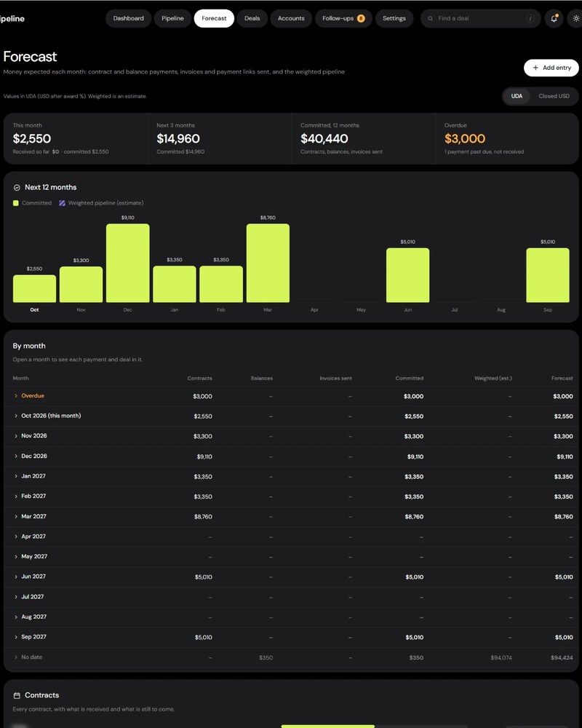Go to the Pipeline tab
Image resolution: width=582 pixels, height=728 pixels.
pos(172,19)
